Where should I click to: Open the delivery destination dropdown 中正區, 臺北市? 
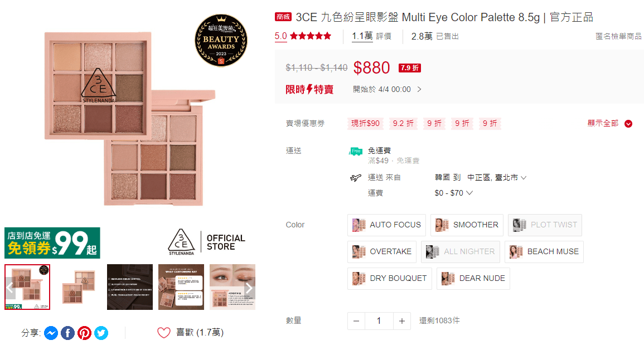tap(497, 177)
